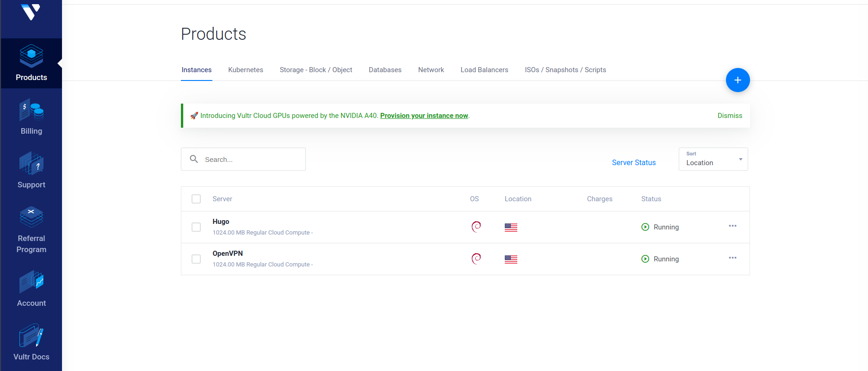Viewport: 868px width, 371px height.
Task: Click the server Search input field
Action: point(250,159)
